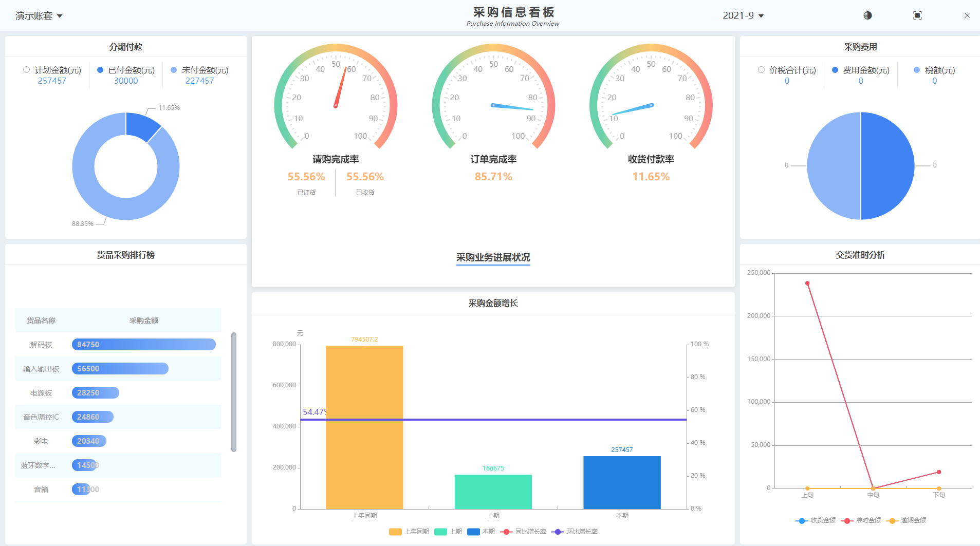This screenshot has width=980, height=546.
Task: Toggle the 上期 legend swatch
Action: coord(440,532)
